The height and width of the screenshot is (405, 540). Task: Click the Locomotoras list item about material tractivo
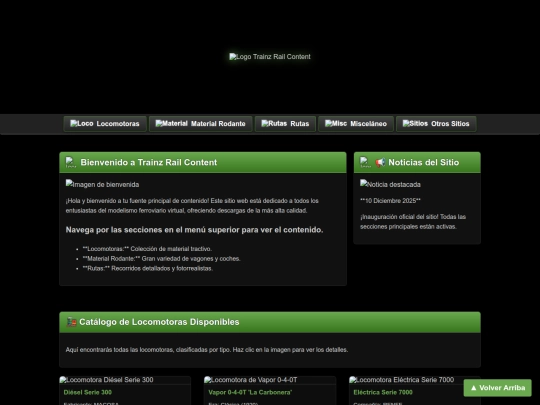pyautogui.click(x=147, y=249)
